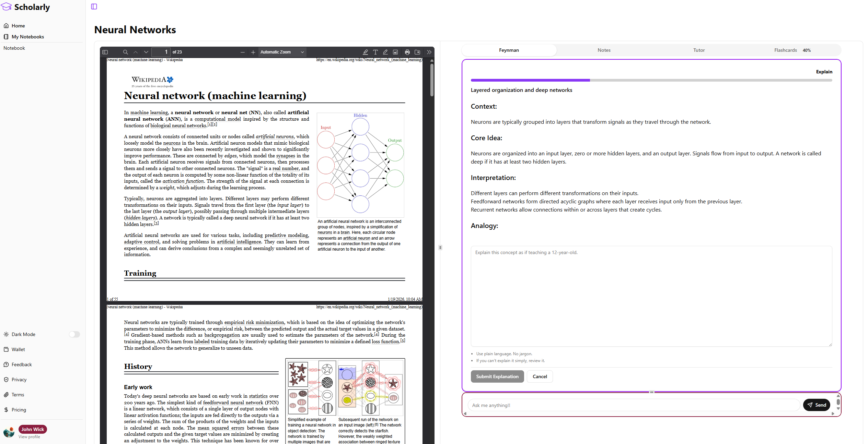Click the add image annotation tool

[395, 52]
